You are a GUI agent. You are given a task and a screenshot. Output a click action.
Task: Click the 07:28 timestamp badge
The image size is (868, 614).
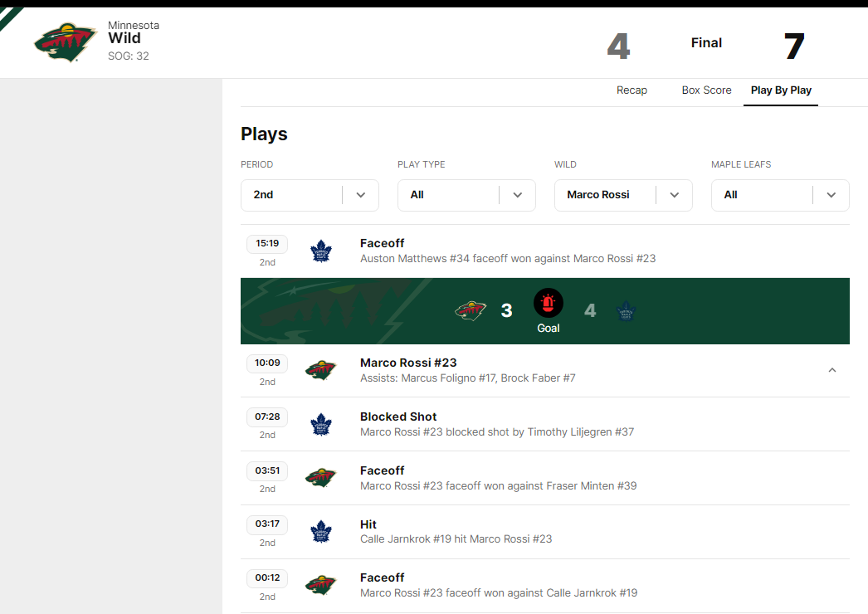pos(267,417)
